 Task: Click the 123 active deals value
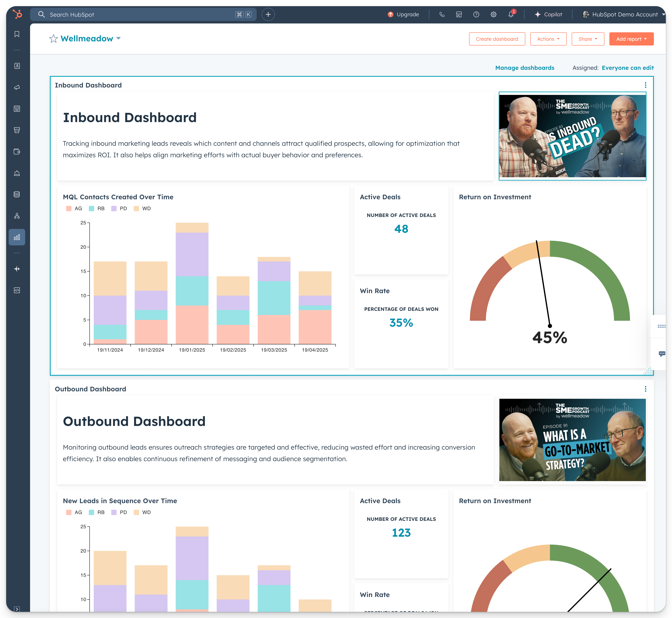pyautogui.click(x=401, y=533)
